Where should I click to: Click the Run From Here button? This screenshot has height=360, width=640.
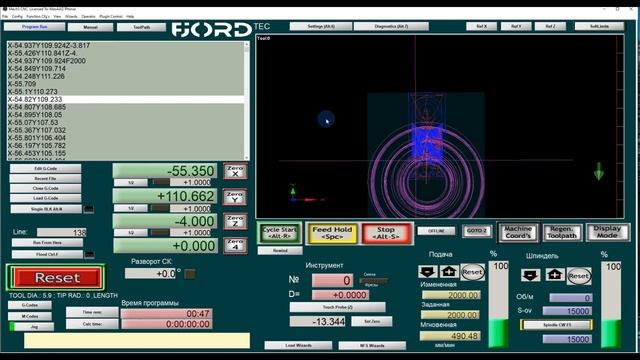[47, 242]
